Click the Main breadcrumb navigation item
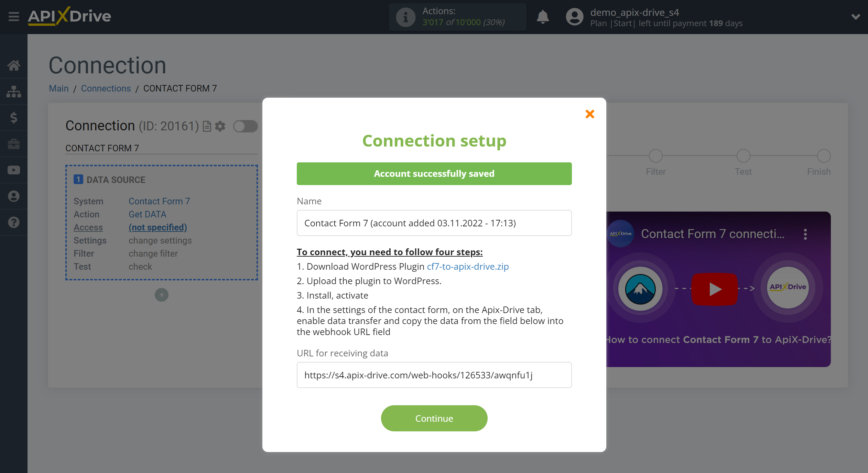The width and height of the screenshot is (868, 473). click(58, 88)
